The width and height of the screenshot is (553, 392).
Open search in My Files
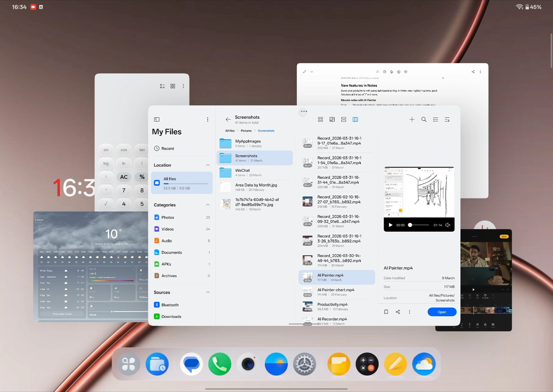point(424,119)
